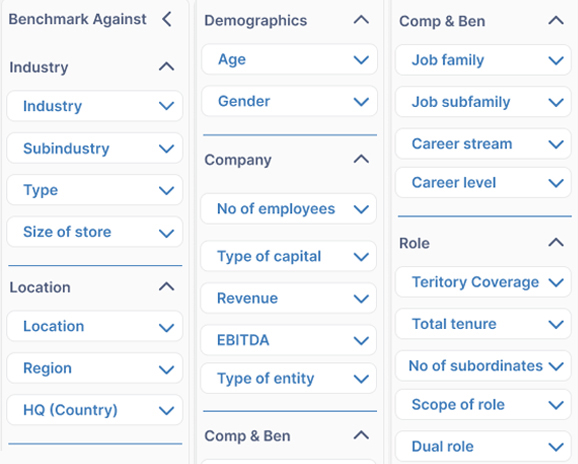The width and height of the screenshot is (578, 464).
Task: Expand the Career level dropdown
Action: point(483,183)
